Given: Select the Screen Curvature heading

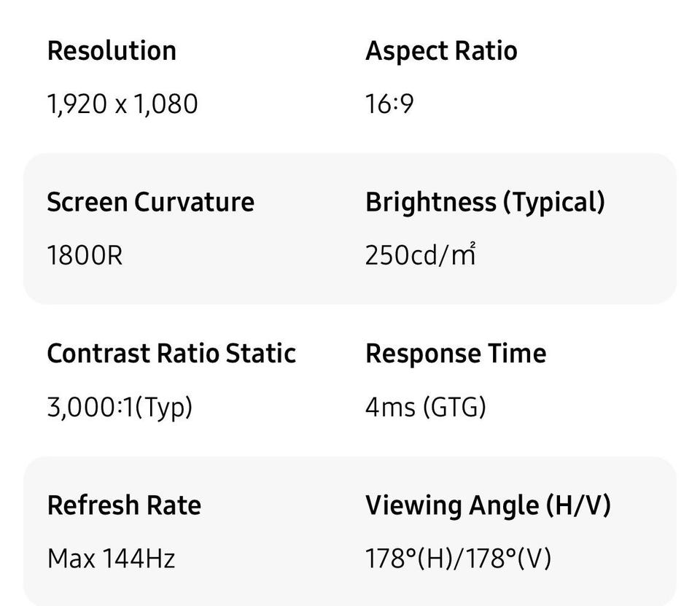Looking at the screenshot, I should (150, 202).
